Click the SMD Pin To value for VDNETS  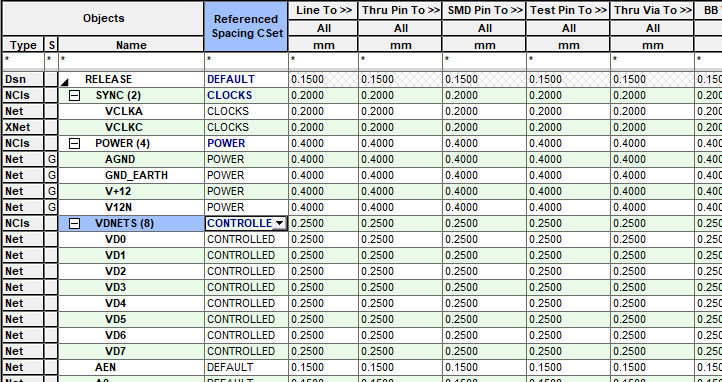(484, 224)
